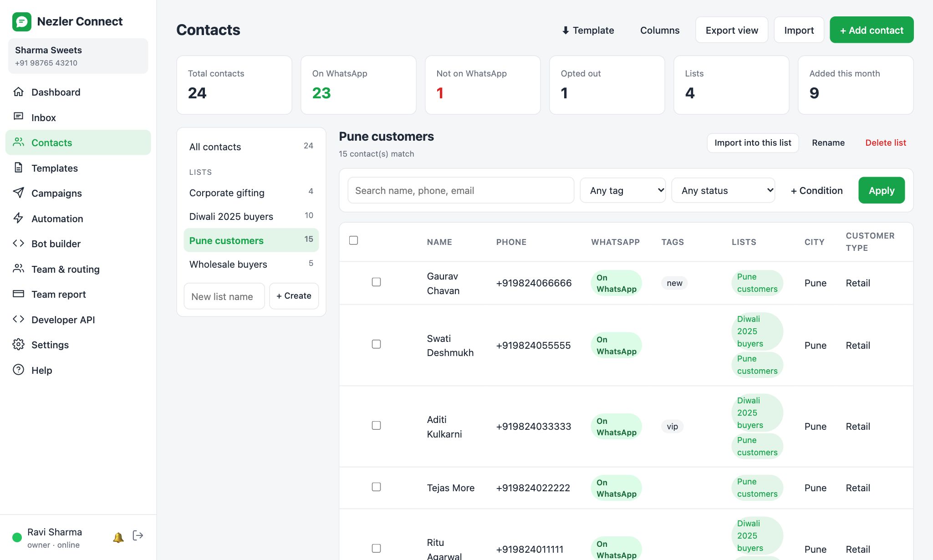Click the Contacts people icon in sidebar
This screenshot has height=560, width=933.
click(18, 143)
